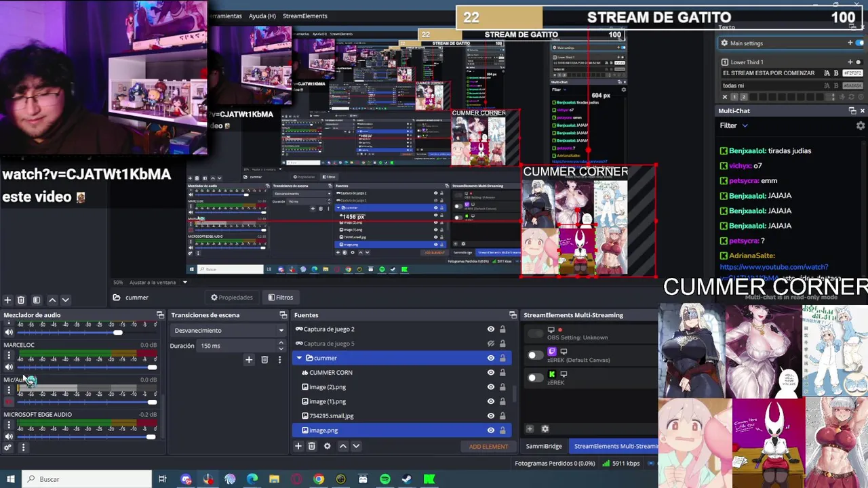Screen dimensions: 868x488
Task: Adjust Mic/Aux volume slider
Action: [x=87, y=402]
